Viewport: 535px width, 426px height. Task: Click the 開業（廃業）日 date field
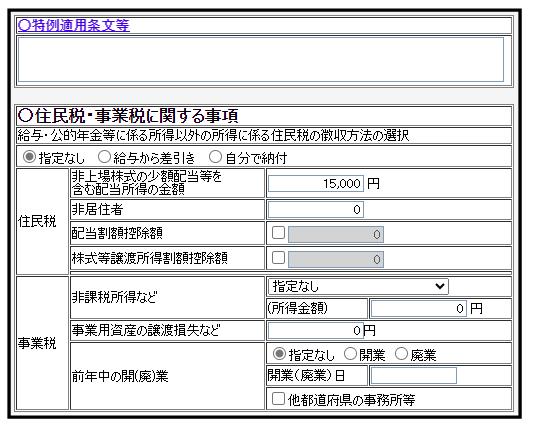414,376
